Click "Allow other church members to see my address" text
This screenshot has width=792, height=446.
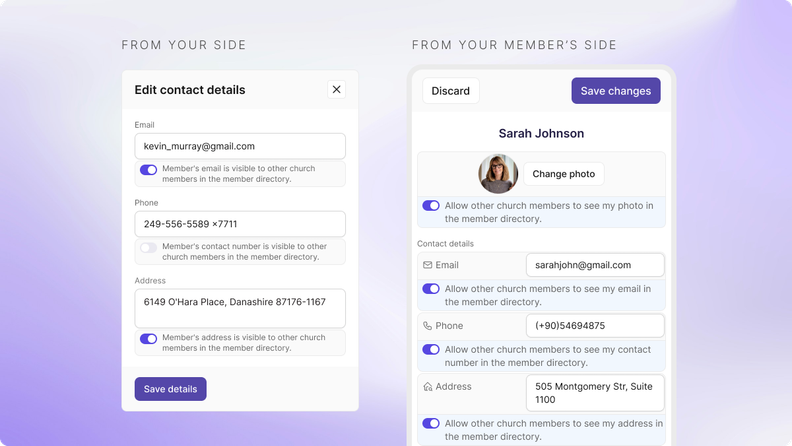coord(554,430)
